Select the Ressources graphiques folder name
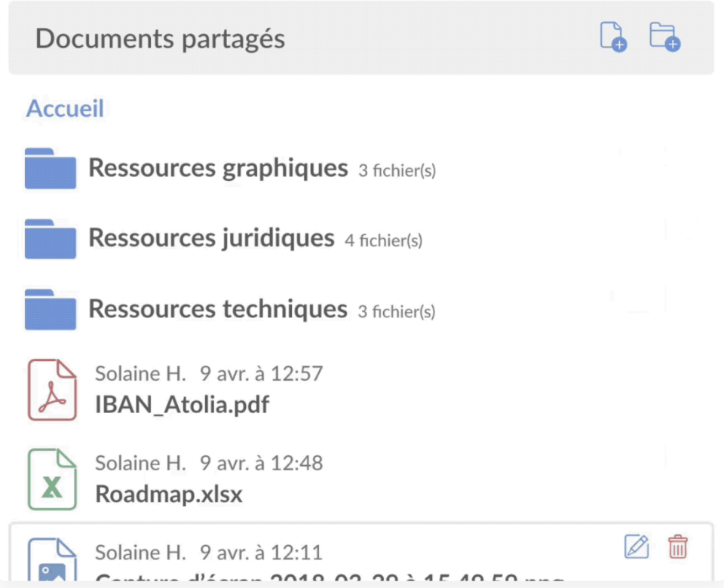 (218, 168)
